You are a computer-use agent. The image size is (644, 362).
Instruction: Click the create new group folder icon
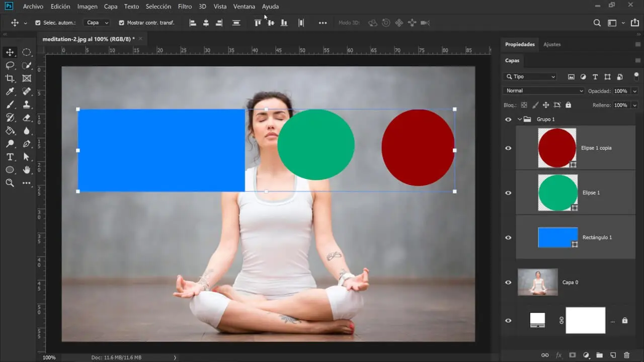[599, 355]
